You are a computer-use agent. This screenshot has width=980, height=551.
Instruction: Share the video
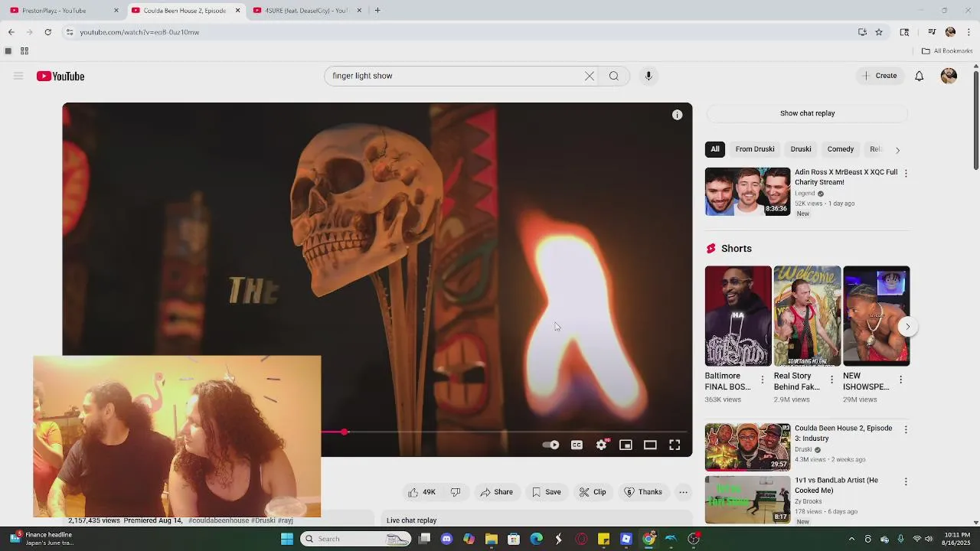coord(496,492)
